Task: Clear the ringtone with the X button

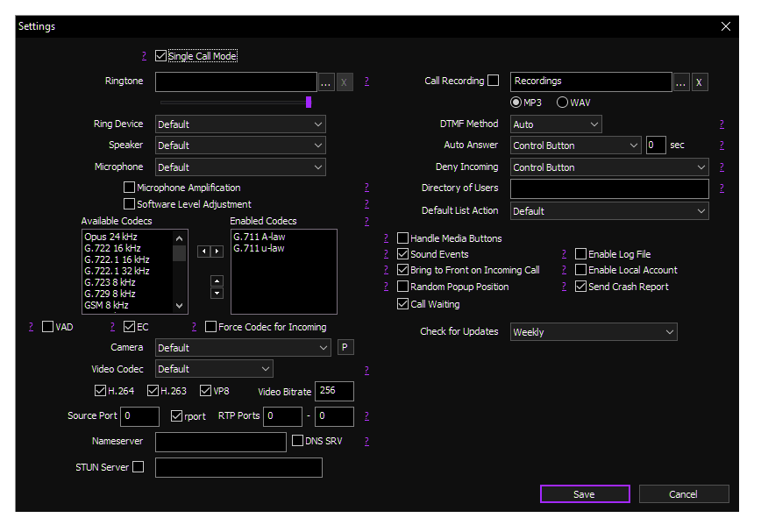Action: tap(345, 82)
